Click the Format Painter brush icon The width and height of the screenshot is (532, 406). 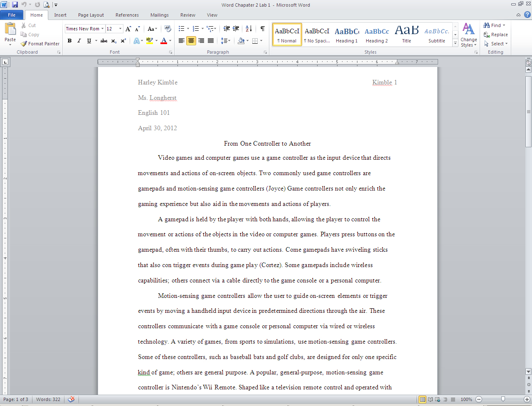pos(24,44)
